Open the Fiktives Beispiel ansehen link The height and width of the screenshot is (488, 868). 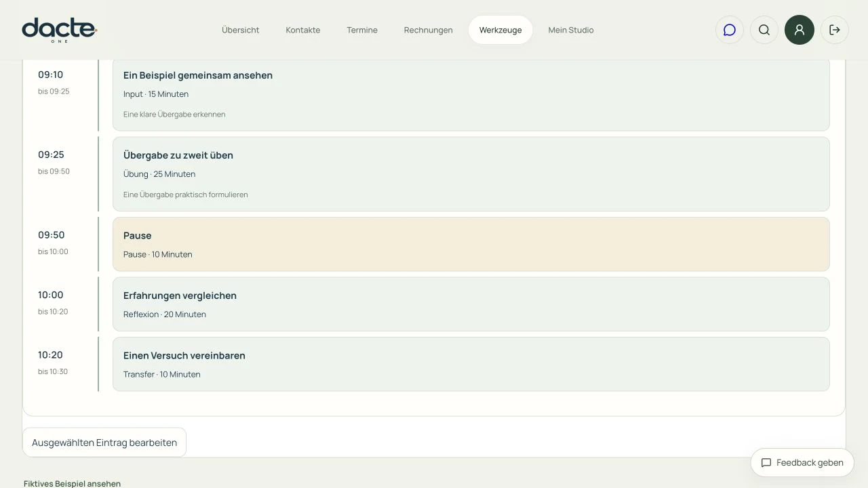[x=72, y=483]
